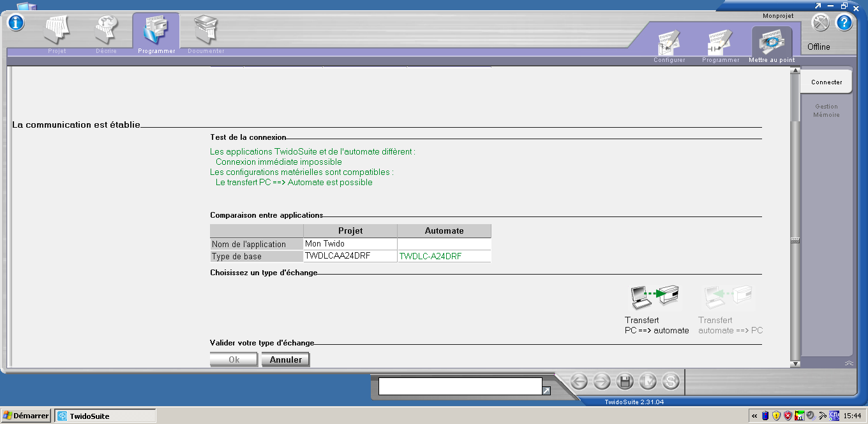Image resolution: width=868 pixels, height=424 pixels.
Task: Switch to the Décrire section
Action: 106,33
